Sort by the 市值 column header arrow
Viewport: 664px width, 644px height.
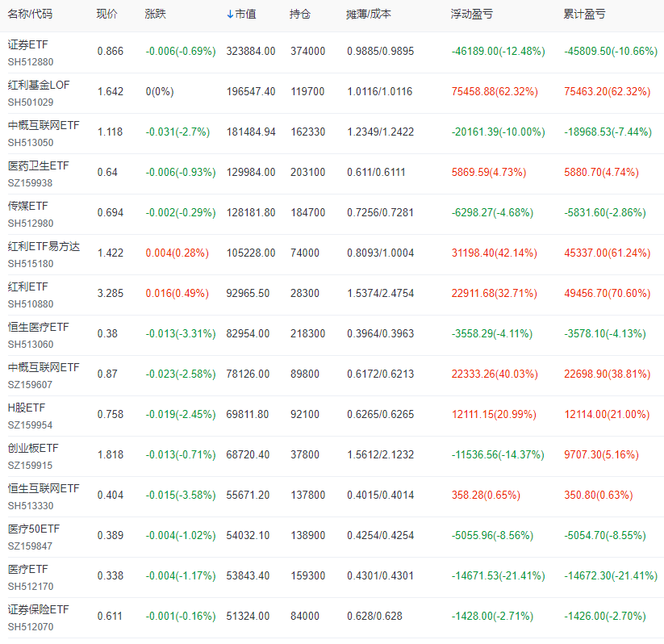click(x=230, y=15)
